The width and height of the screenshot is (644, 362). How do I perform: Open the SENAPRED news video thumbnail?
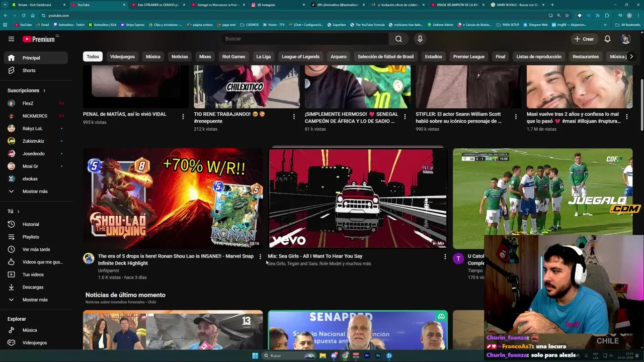click(x=357, y=330)
